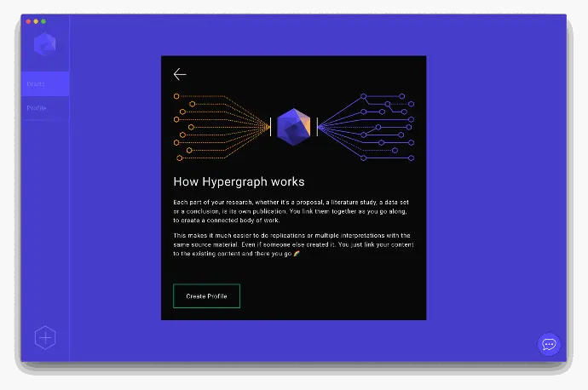The image size is (588, 390).
Task: Click the 'How Hypergraph works' heading
Action: [239, 181]
